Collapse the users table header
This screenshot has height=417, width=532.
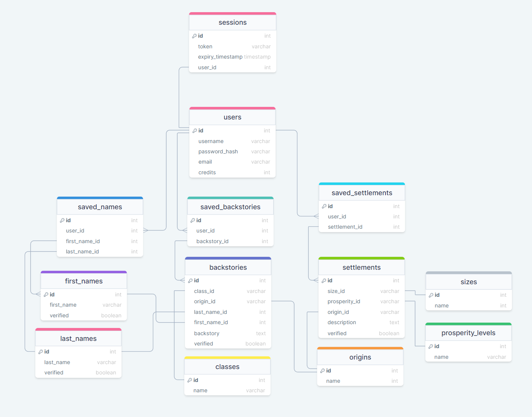[x=232, y=117]
